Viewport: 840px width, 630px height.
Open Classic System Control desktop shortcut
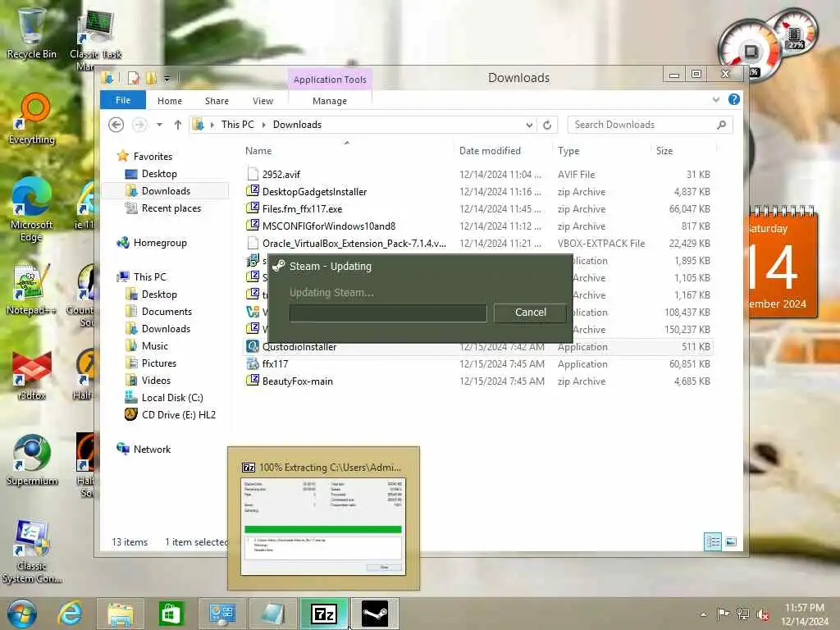click(32, 552)
